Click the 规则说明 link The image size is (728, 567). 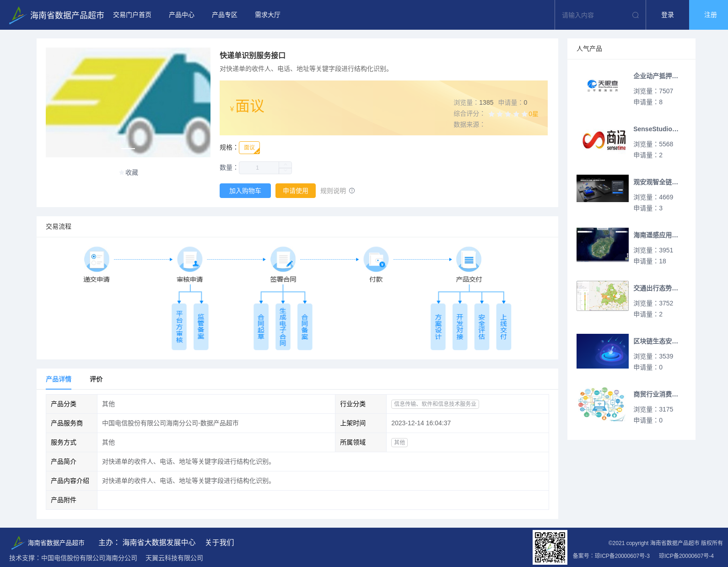pyautogui.click(x=333, y=191)
